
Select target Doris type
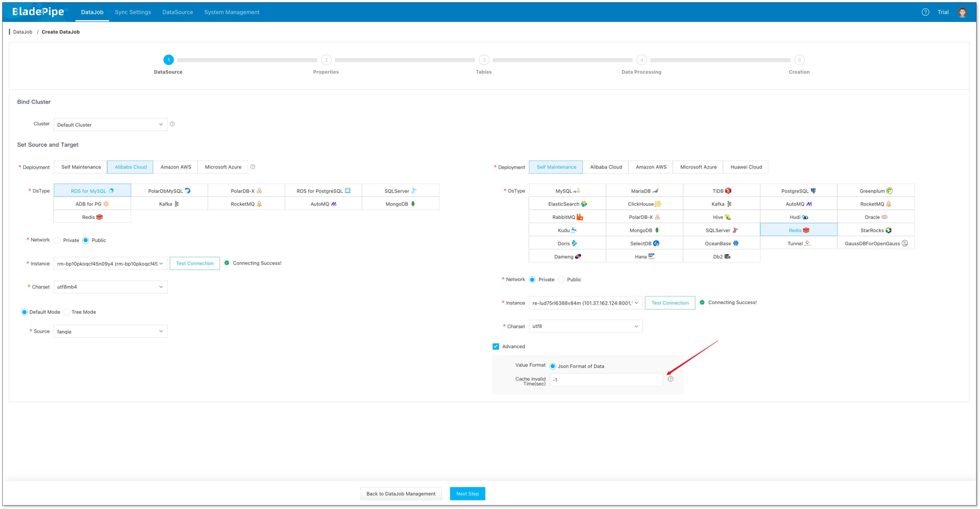point(568,244)
